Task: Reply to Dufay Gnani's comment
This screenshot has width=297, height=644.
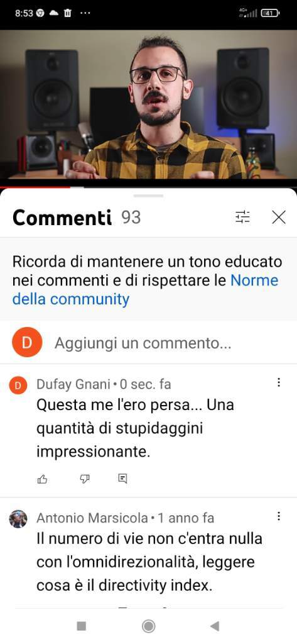Action: (x=122, y=479)
